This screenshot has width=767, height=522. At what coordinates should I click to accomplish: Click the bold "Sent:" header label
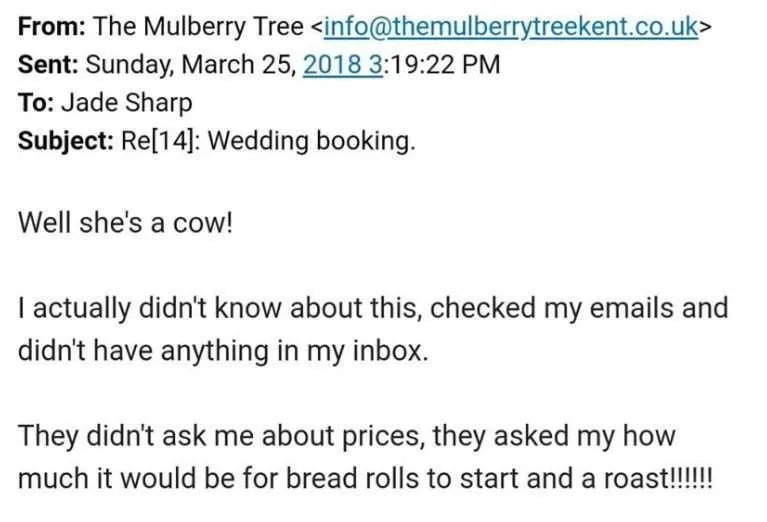[48, 65]
